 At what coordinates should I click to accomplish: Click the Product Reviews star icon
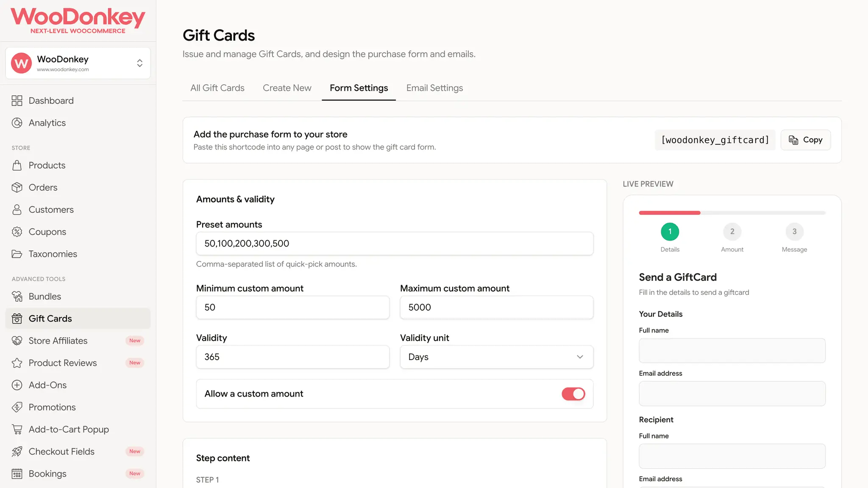(x=17, y=363)
